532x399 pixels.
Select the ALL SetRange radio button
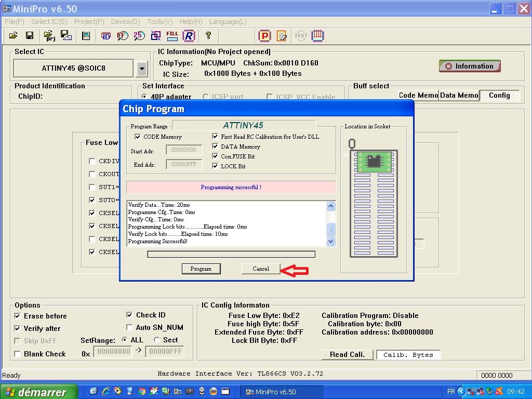(125, 340)
